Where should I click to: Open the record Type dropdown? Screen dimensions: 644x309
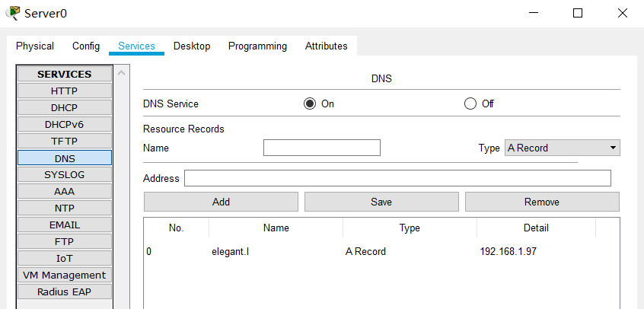pos(563,148)
